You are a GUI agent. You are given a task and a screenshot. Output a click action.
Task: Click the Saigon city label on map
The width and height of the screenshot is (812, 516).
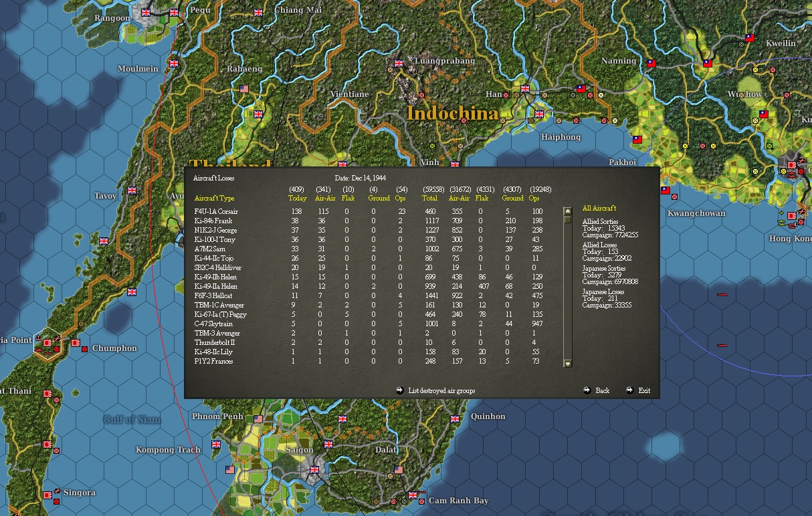(x=299, y=450)
